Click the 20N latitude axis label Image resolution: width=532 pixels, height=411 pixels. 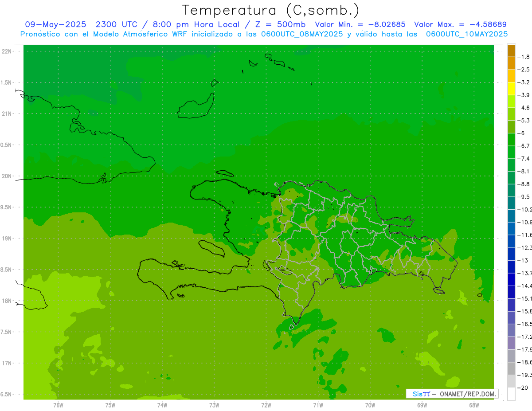tap(7, 176)
